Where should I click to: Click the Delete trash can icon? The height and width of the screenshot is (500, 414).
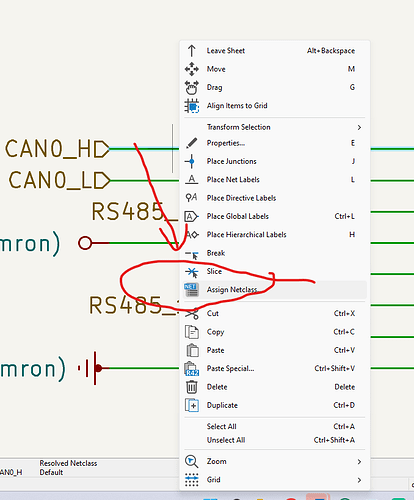click(191, 387)
